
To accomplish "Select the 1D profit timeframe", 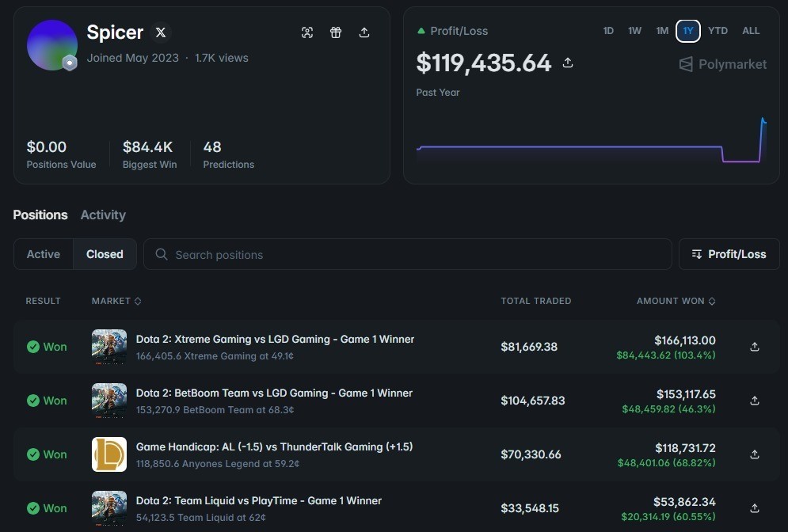I will (608, 31).
